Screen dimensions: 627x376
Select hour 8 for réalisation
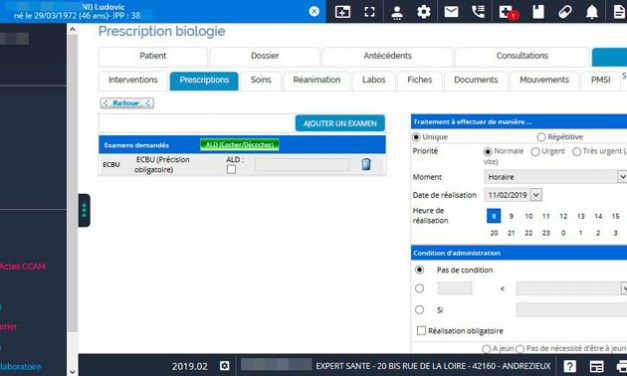(493, 216)
